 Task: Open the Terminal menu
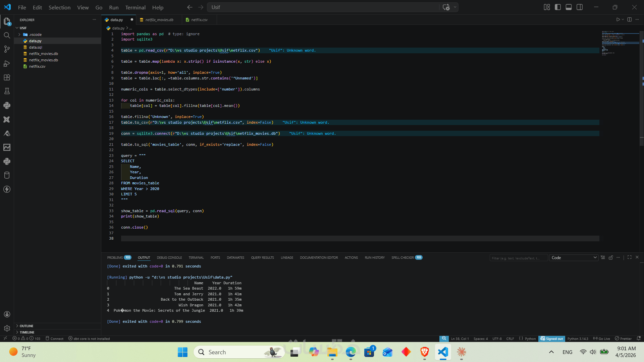[135, 7]
